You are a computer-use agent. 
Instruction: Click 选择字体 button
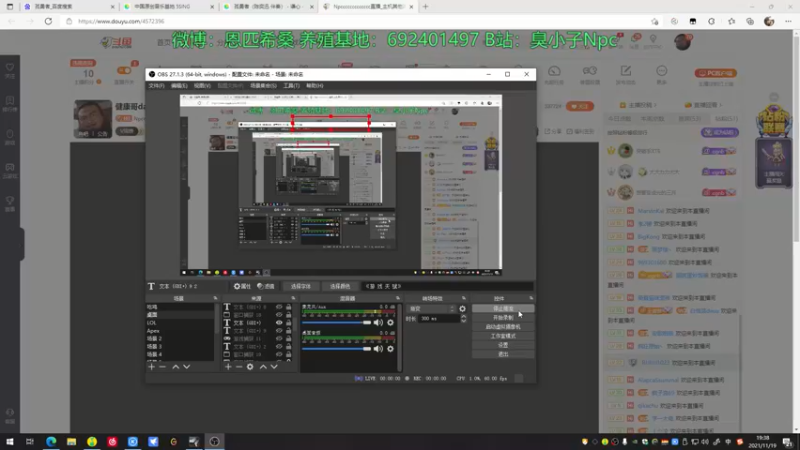[x=301, y=286]
